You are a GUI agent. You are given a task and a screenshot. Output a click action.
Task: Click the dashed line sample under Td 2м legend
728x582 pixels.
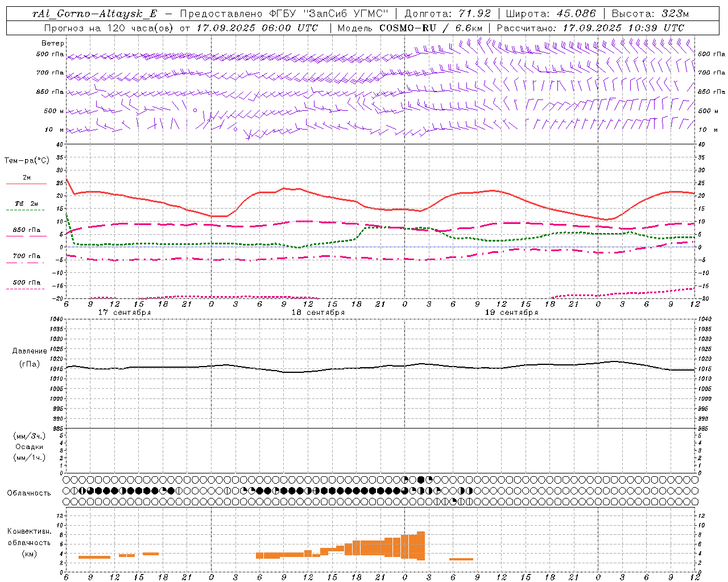[25, 210]
